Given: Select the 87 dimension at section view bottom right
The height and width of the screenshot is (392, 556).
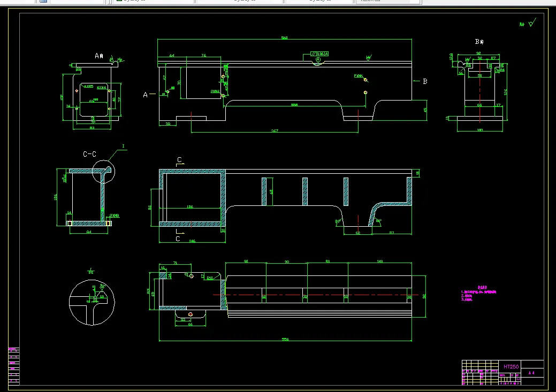Looking at the screenshot, I should (392, 233).
